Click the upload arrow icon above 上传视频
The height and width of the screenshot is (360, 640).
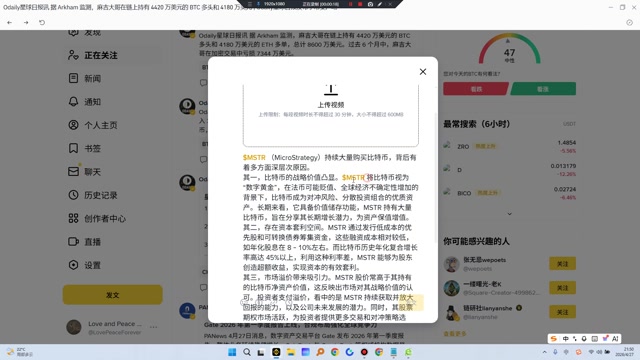coord(331,90)
